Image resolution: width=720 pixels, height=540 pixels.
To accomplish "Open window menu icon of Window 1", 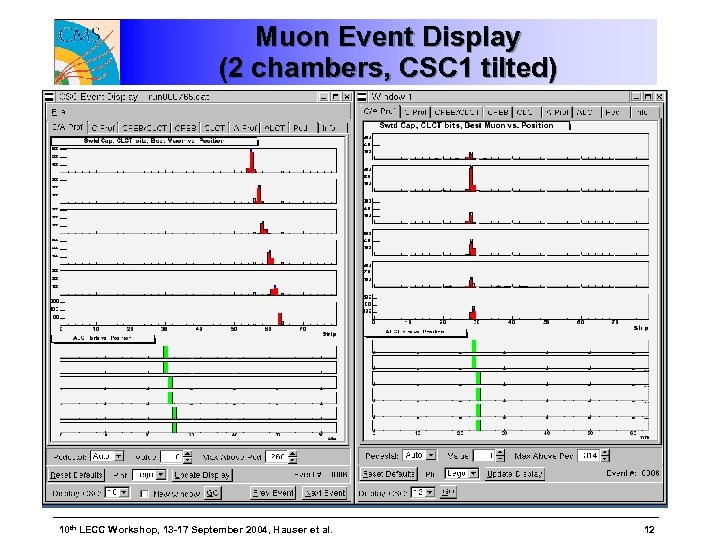I will click(362, 97).
